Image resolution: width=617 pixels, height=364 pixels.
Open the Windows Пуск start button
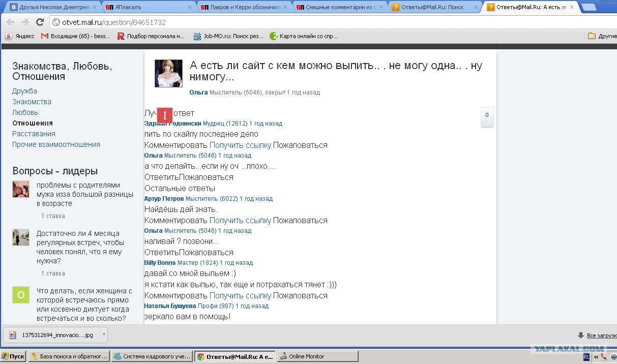tap(13, 356)
